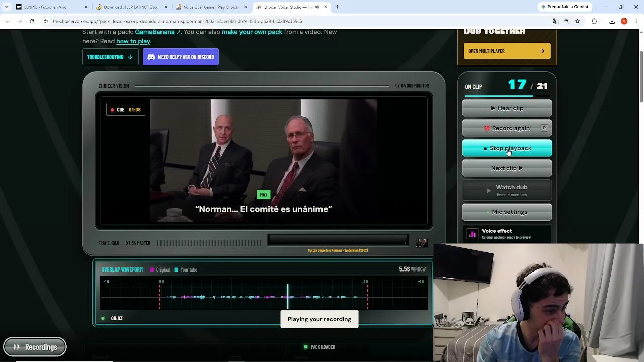Open the Voice effect icon
The height and width of the screenshot is (362, 644).
472,234
